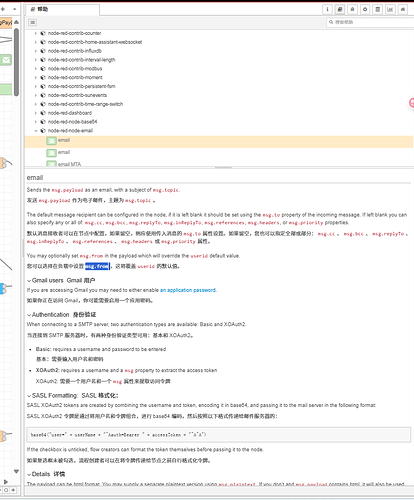
Task: Collapse the Authentication section
Action: click(x=29, y=315)
